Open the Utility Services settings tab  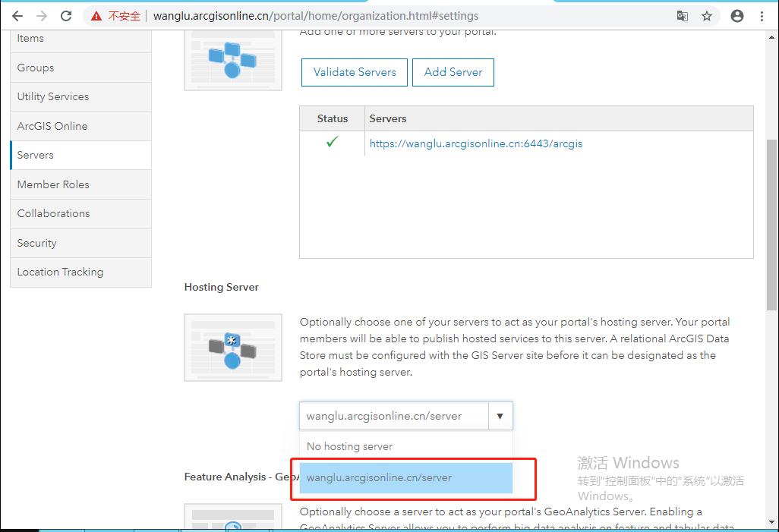pyautogui.click(x=80, y=96)
